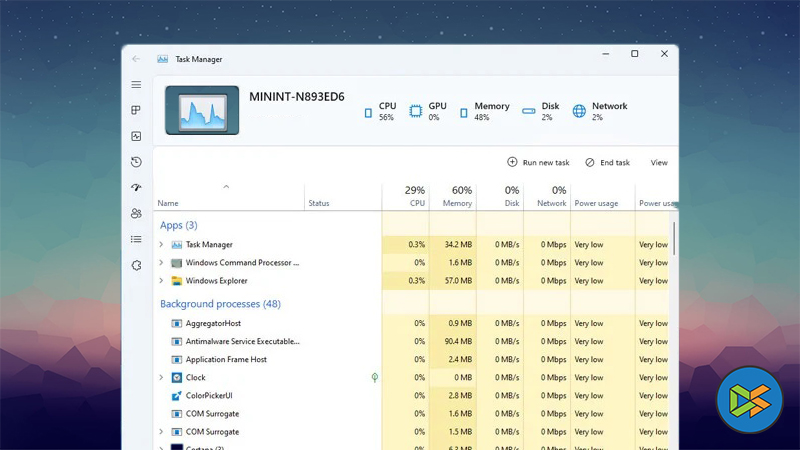Click Run new task button
Image resolution: width=800 pixels, height=450 pixels.
pos(538,162)
